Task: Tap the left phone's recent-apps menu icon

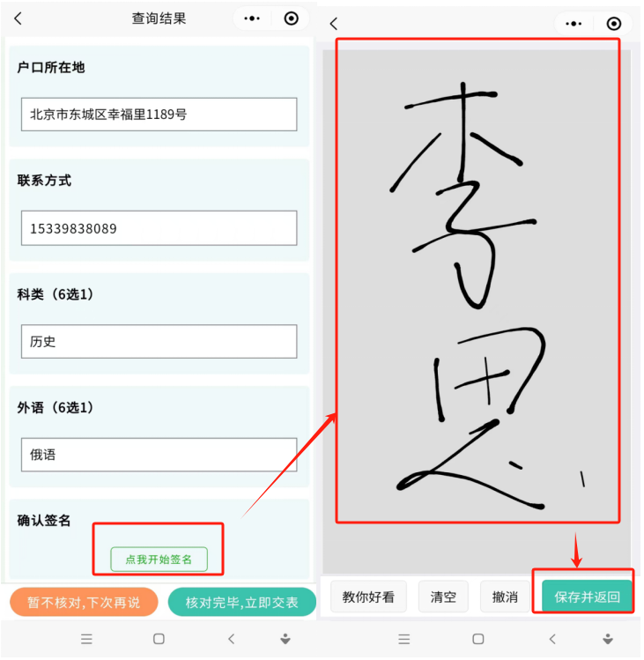Action: (86, 639)
